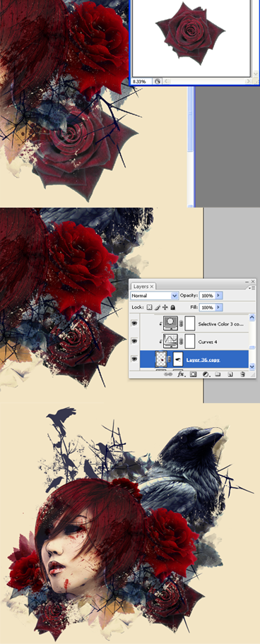Create a new layer
Image resolution: width=260 pixels, height=644 pixels.
click(x=230, y=374)
